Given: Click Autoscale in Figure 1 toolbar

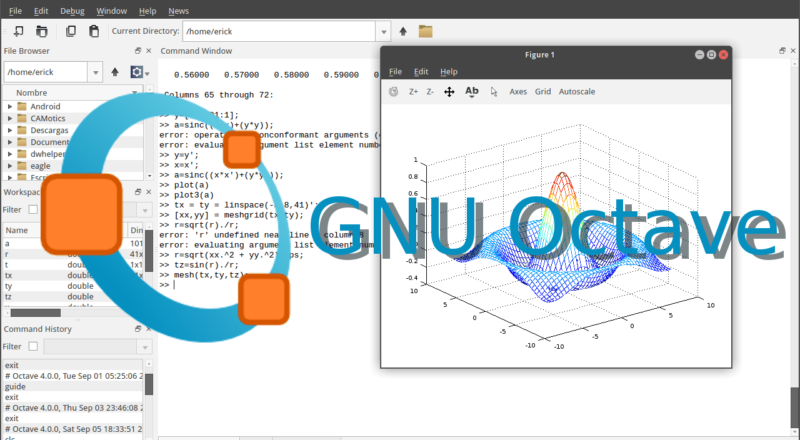Looking at the screenshot, I should coord(577,92).
